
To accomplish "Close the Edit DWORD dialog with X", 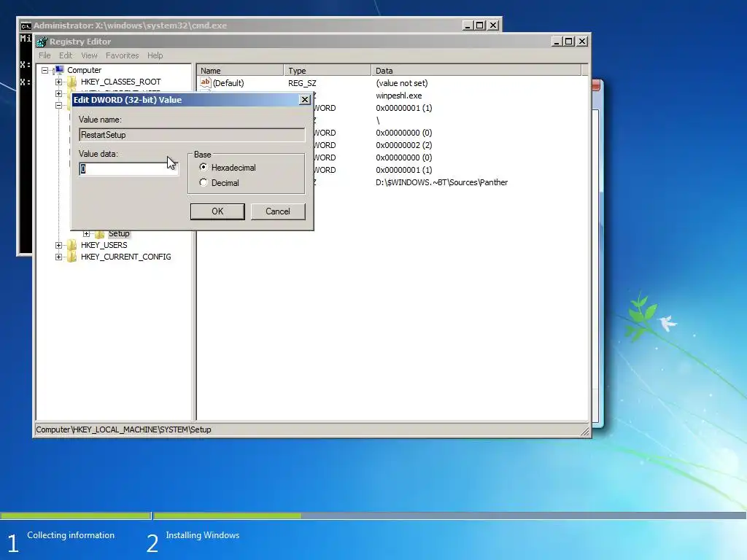I will [305, 99].
